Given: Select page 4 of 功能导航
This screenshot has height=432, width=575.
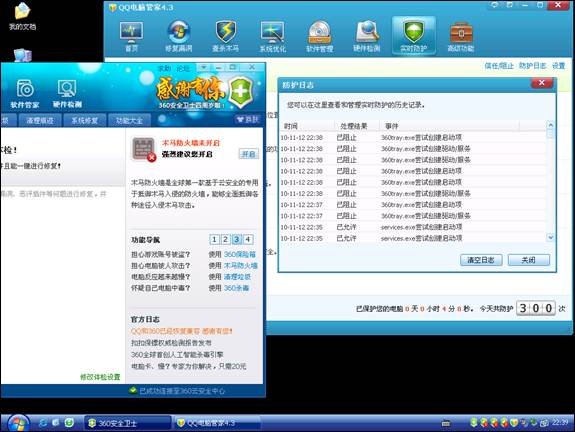Looking at the screenshot, I should click(x=248, y=239).
